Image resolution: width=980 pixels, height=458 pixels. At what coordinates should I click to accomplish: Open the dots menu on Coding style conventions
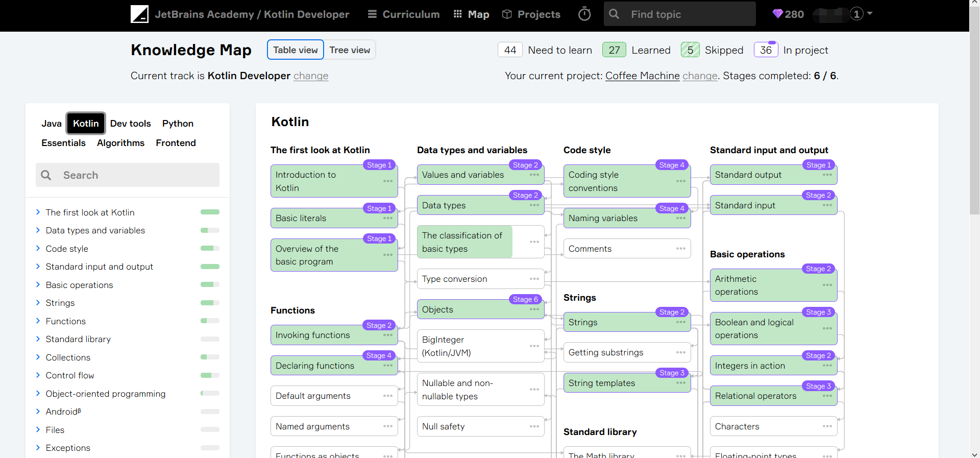click(681, 181)
